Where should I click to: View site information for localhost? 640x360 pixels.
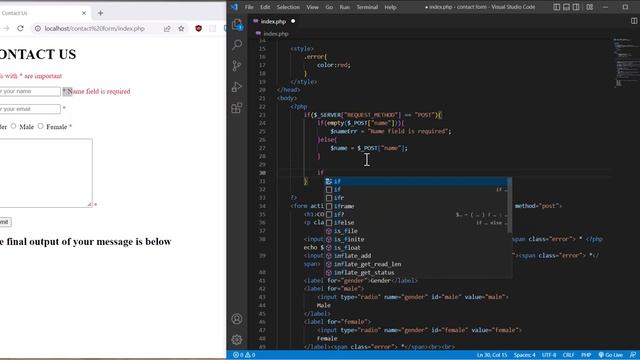point(38,28)
